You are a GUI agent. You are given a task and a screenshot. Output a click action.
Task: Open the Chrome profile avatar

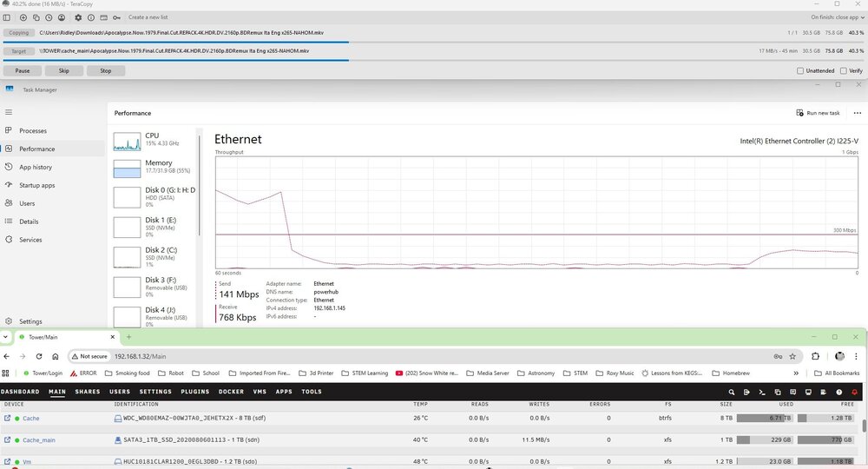pyautogui.click(x=839, y=357)
